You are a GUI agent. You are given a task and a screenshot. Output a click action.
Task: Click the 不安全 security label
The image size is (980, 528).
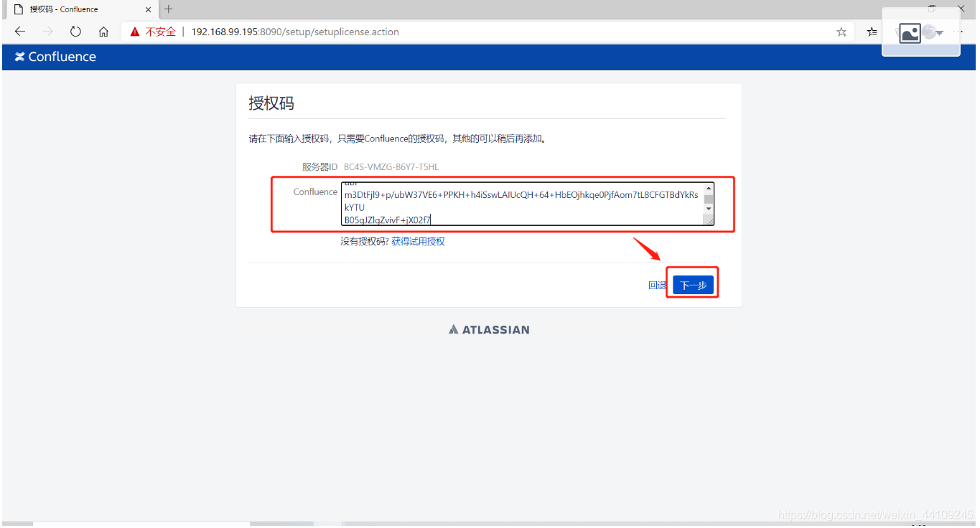coord(161,32)
